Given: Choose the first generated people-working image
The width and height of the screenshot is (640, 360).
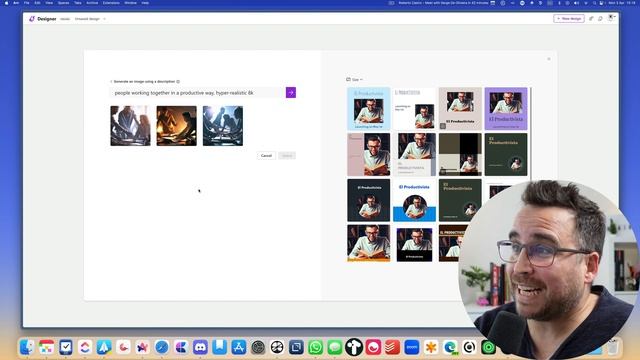Looking at the screenshot, I should [130, 126].
